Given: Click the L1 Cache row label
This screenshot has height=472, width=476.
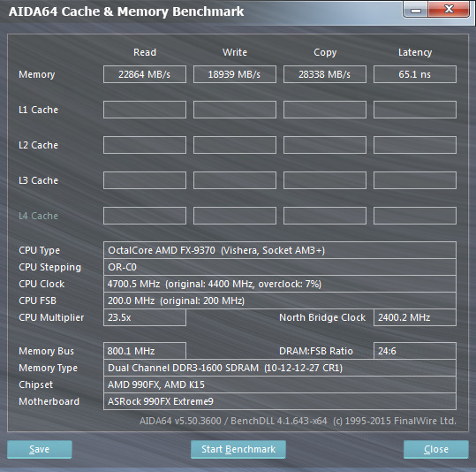Looking at the screenshot, I should [38, 110].
